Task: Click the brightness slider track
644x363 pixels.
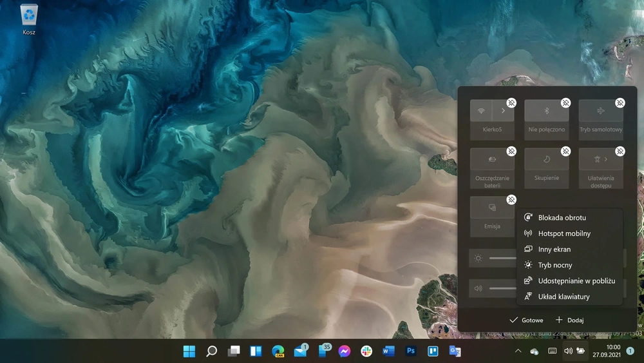Action: (x=503, y=258)
